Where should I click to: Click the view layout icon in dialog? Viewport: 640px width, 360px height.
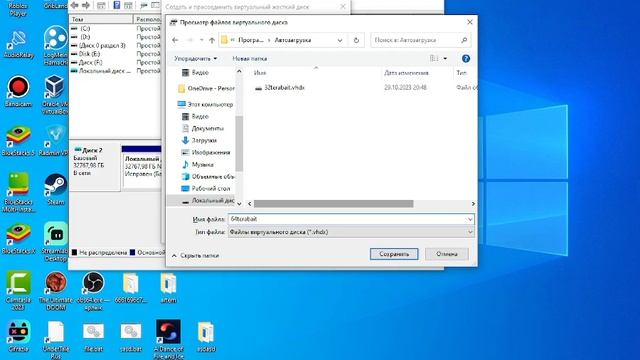pos(434,58)
